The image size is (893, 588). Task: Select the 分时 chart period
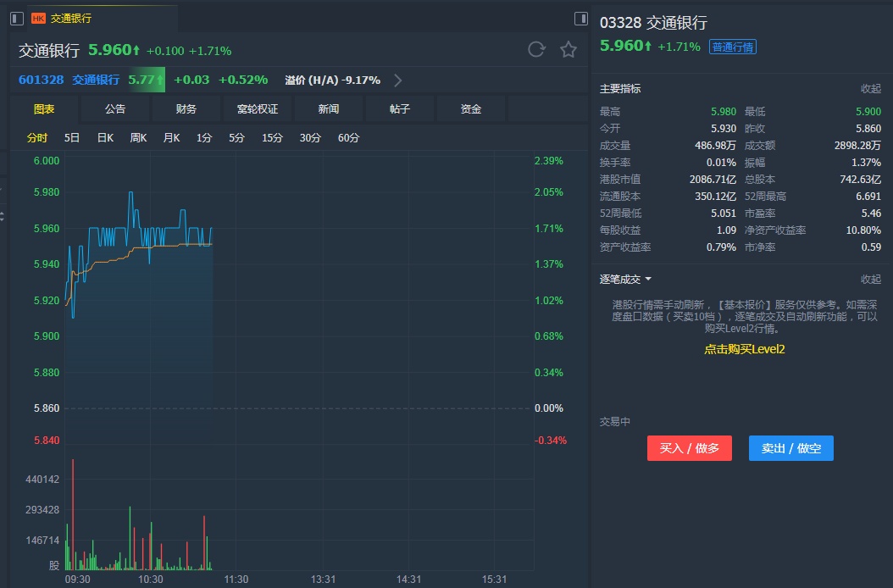coord(37,138)
